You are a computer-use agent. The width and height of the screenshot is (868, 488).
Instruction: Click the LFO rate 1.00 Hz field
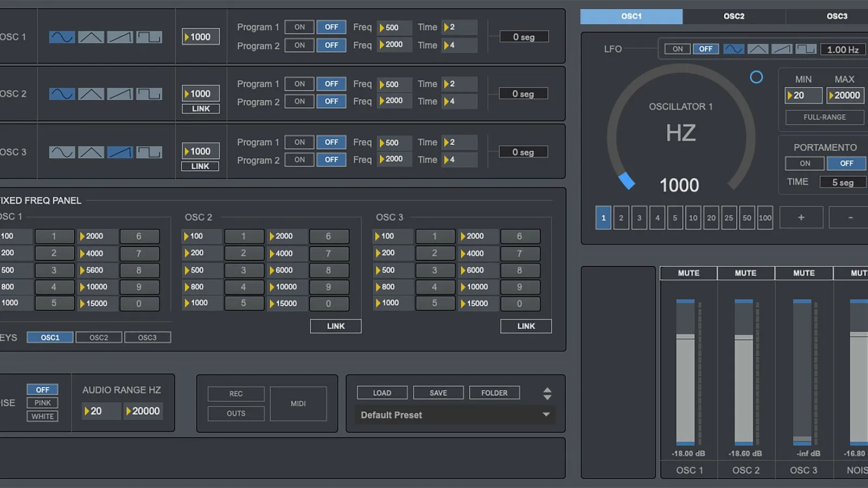[843, 49]
